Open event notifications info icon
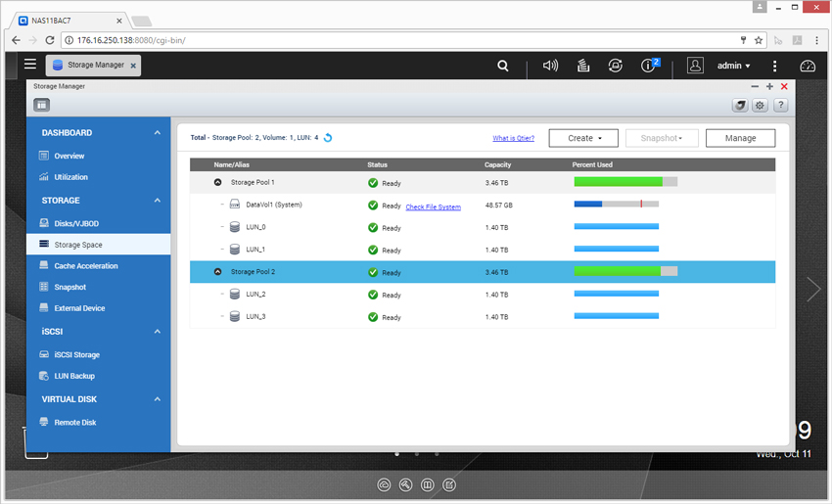832x504 pixels. (x=649, y=65)
